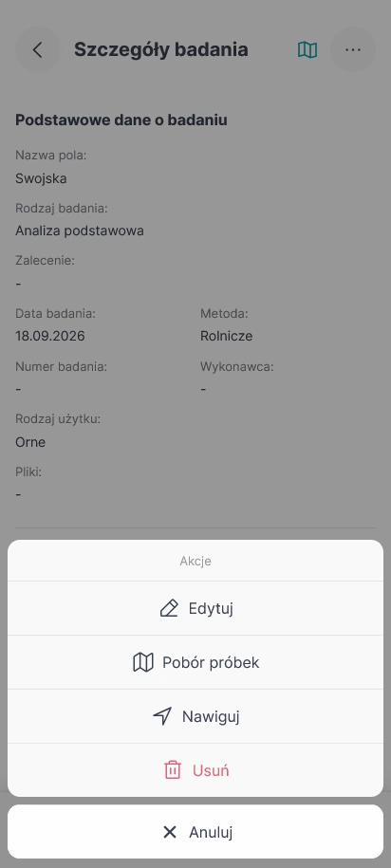Tap the back arrow in the header
The image size is (391, 868).
tap(38, 50)
